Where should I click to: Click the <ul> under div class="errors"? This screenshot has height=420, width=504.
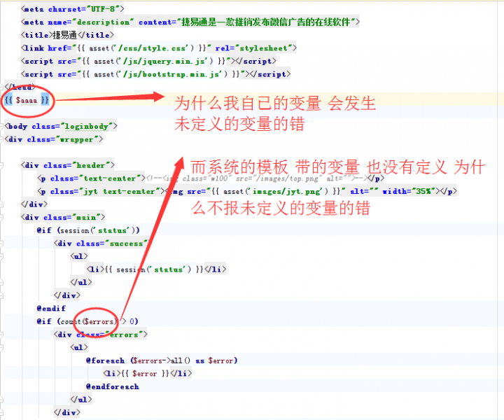pos(79,347)
